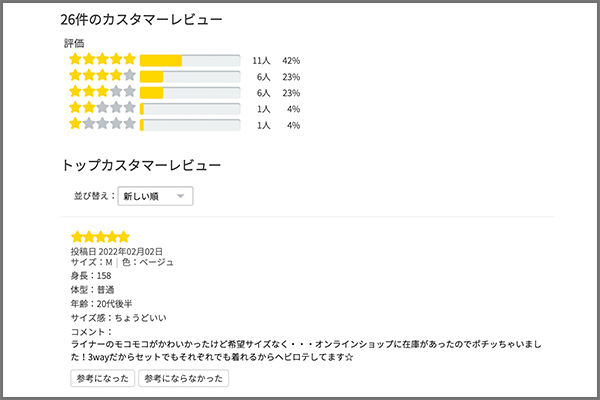Screen dimensions: 600x400
Task: Click the 4-star rating row stars
Action: [102, 76]
